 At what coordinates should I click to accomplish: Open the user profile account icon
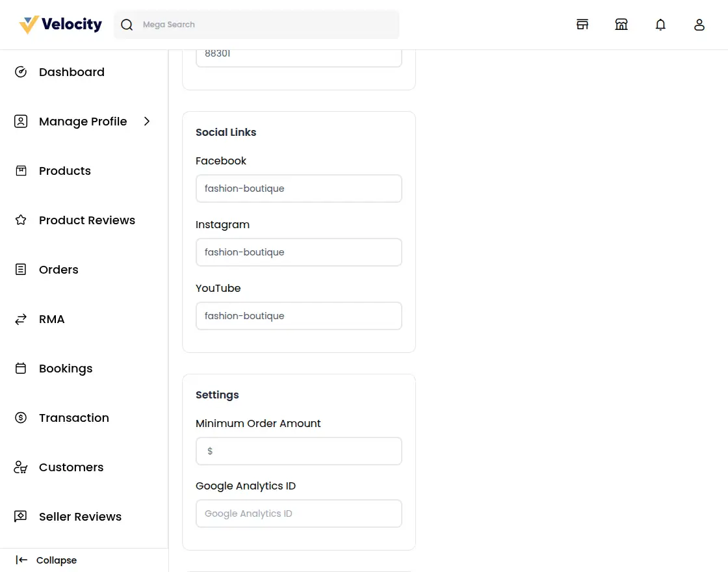(699, 24)
